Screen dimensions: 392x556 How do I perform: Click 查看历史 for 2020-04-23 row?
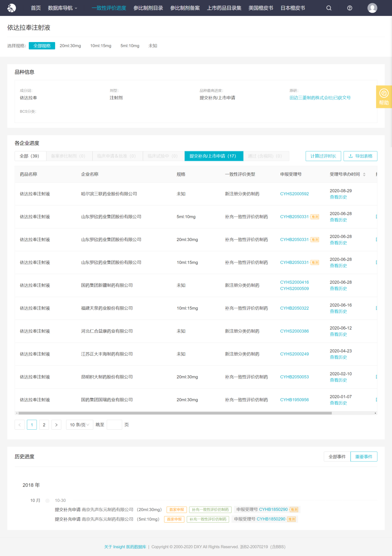pos(338,357)
